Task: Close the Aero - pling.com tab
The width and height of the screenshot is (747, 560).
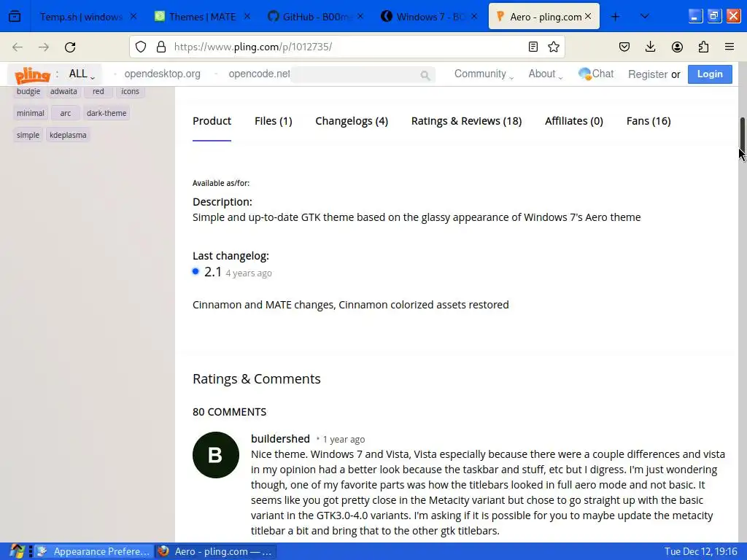Action: 588,16
